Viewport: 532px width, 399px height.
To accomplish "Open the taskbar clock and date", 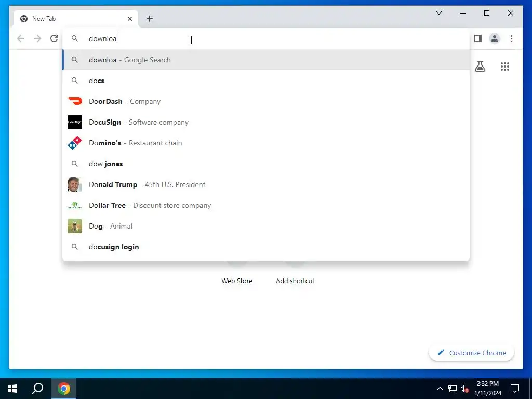I will point(487,389).
